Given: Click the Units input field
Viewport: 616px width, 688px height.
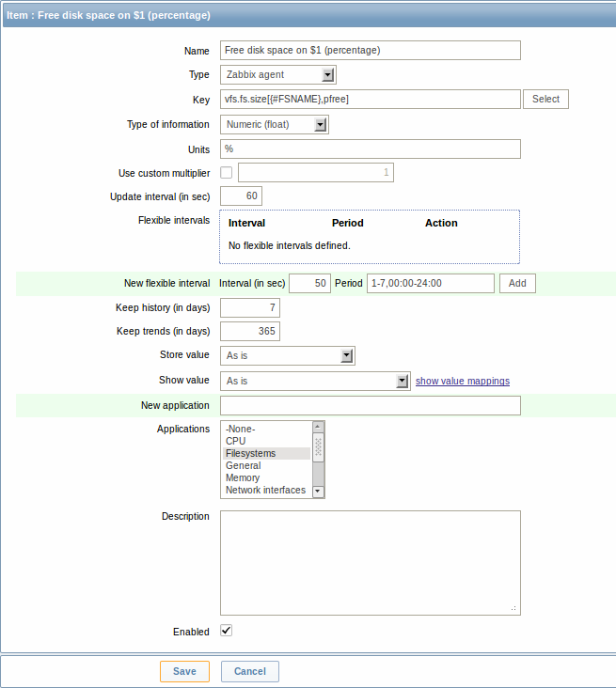Looking at the screenshot, I should (371, 149).
